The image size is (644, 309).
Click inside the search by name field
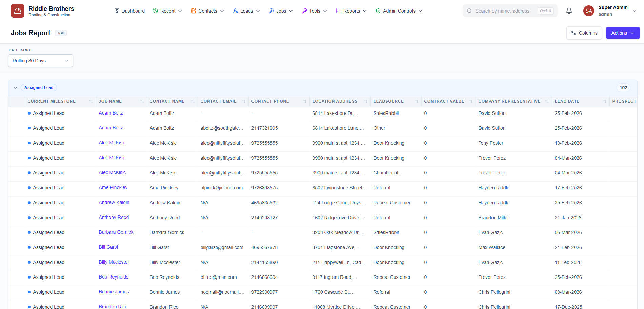pyautogui.click(x=502, y=11)
